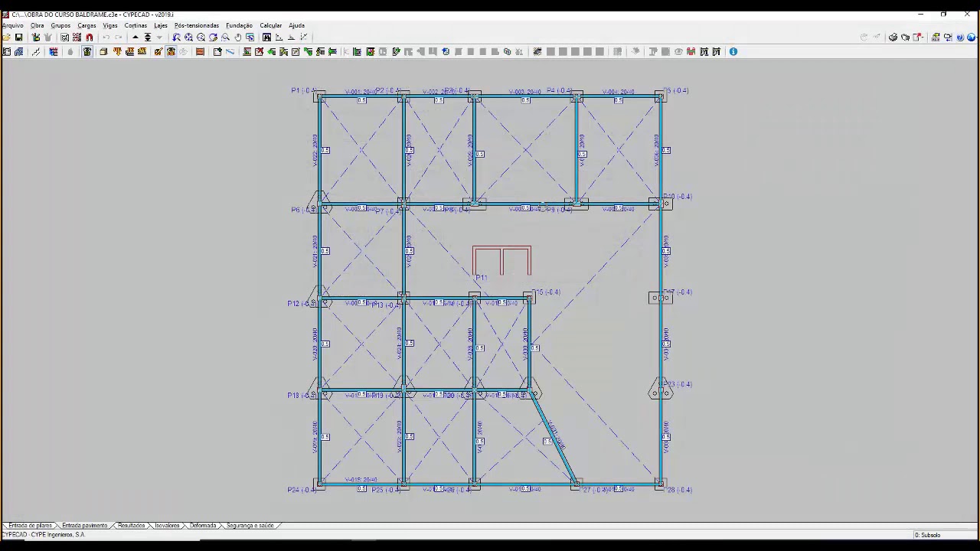Click the blue globe icon
980x551 pixels.
[972, 37]
